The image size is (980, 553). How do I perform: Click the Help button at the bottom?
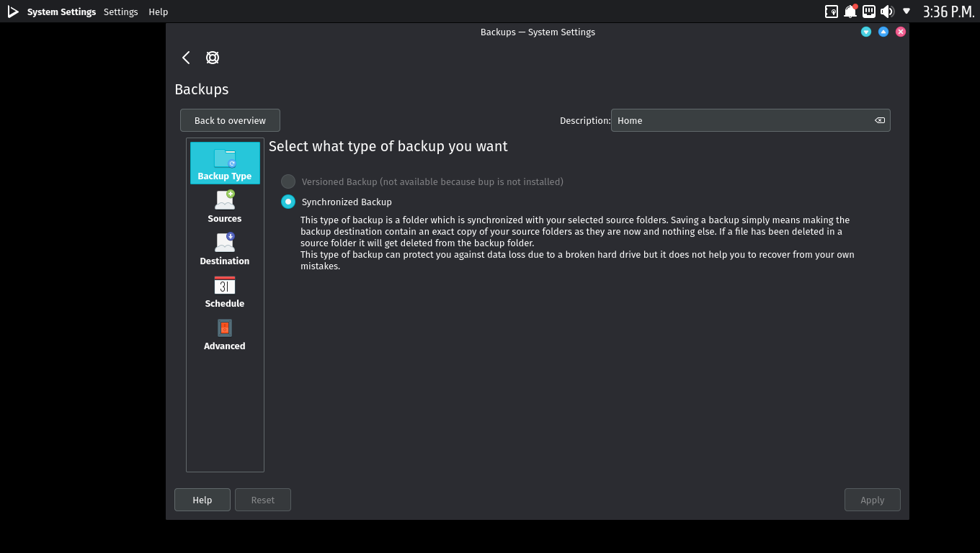[202, 500]
